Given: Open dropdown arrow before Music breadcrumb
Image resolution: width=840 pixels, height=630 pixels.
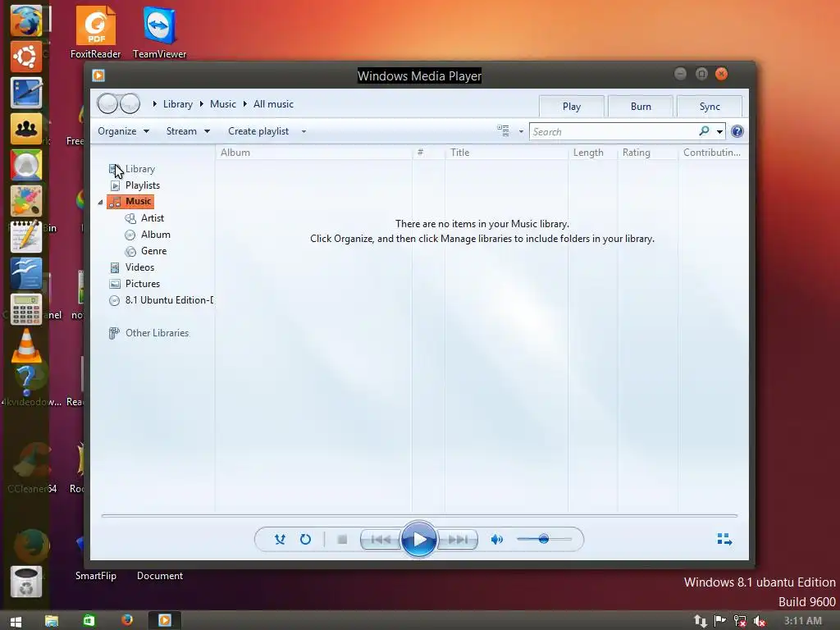Looking at the screenshot, I should (202, 104).
